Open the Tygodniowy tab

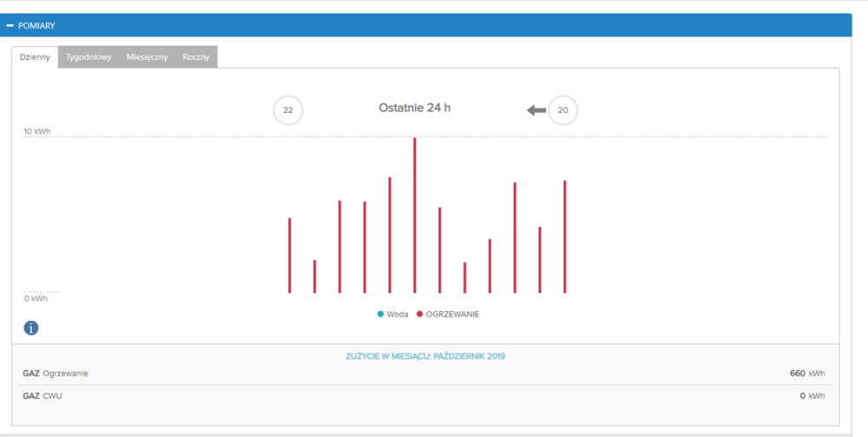[x=89, y=57]
